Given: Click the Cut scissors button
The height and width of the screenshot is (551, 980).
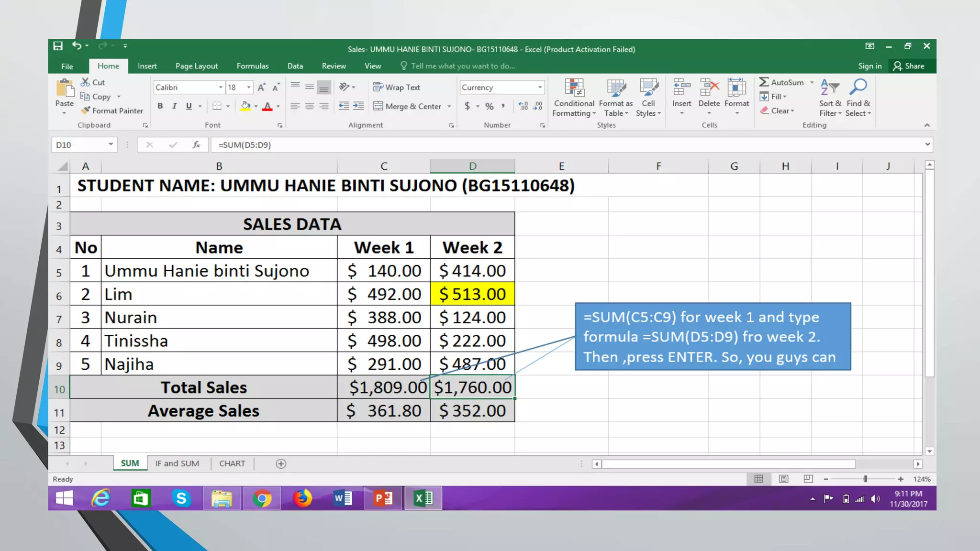Looking at the screenshot, I should 93,82.
